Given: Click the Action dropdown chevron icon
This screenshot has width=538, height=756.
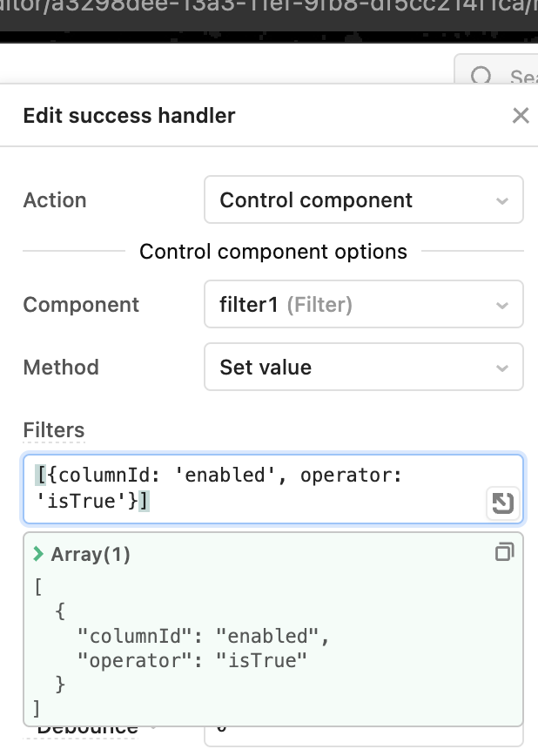Looking at the screenshot, I should pyautogui.click(x=502, y=199).
